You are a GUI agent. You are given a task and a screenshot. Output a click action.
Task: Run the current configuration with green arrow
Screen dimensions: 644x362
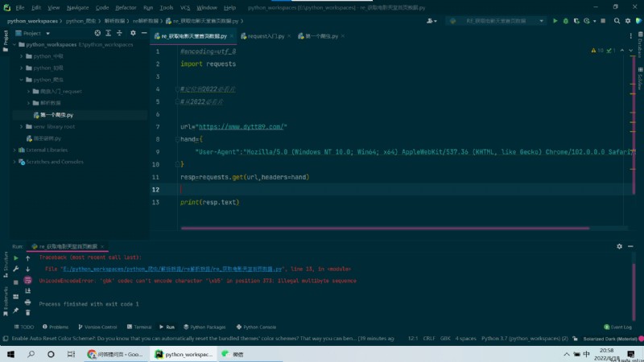tap(555, 21)
